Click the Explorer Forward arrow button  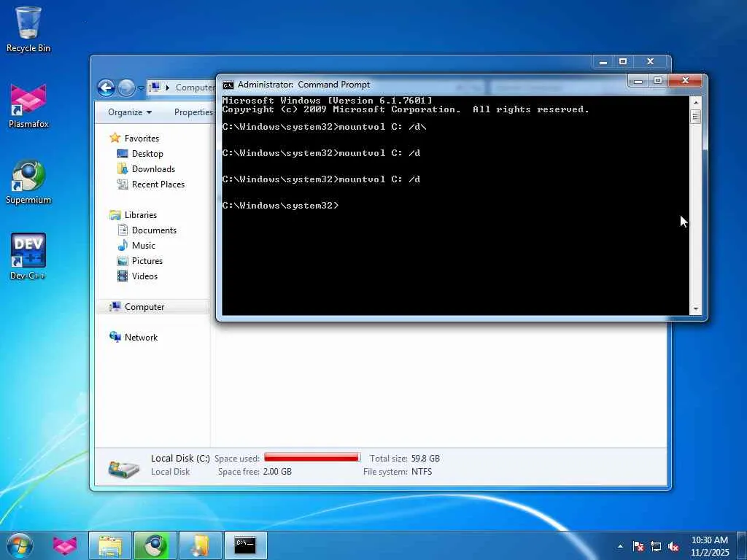coord(126,87)
